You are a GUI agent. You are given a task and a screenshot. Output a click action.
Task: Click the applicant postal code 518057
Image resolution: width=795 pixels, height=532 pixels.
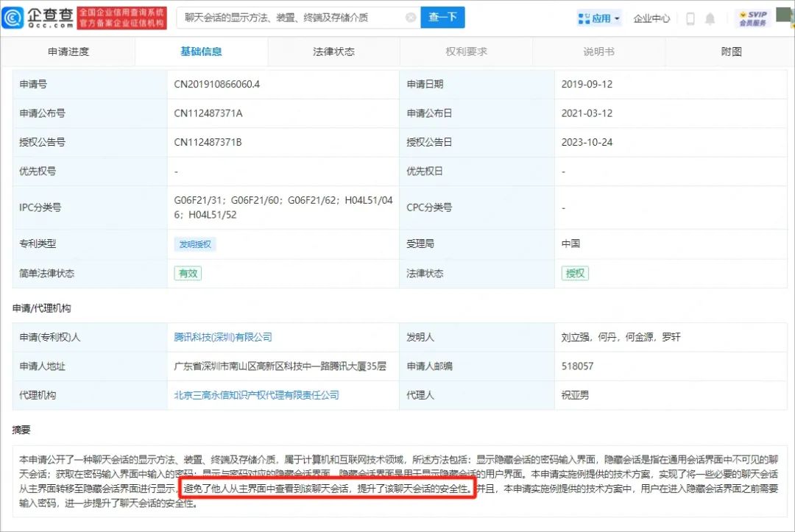click(577, 366)
